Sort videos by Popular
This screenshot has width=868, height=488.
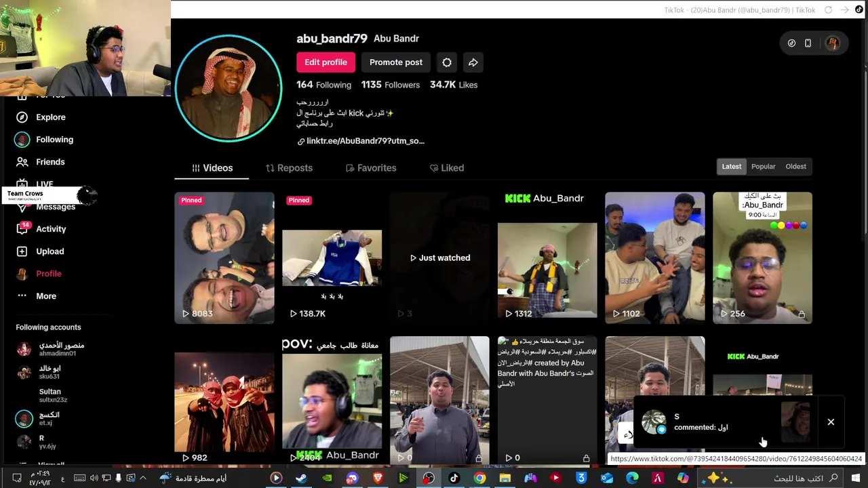[763, 167]
